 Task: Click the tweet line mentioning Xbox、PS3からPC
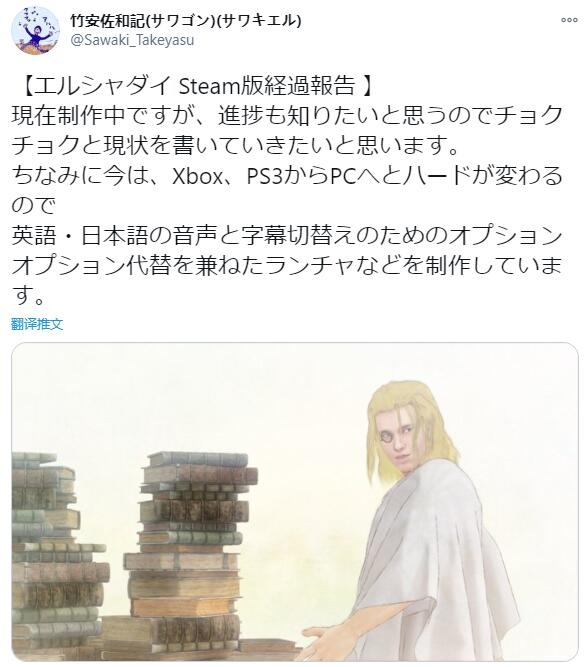[287, 175]
